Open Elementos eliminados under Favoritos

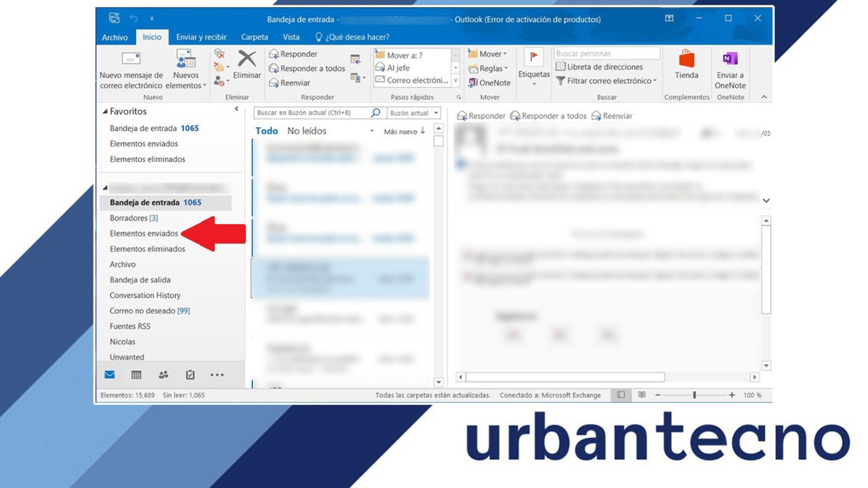148,160
